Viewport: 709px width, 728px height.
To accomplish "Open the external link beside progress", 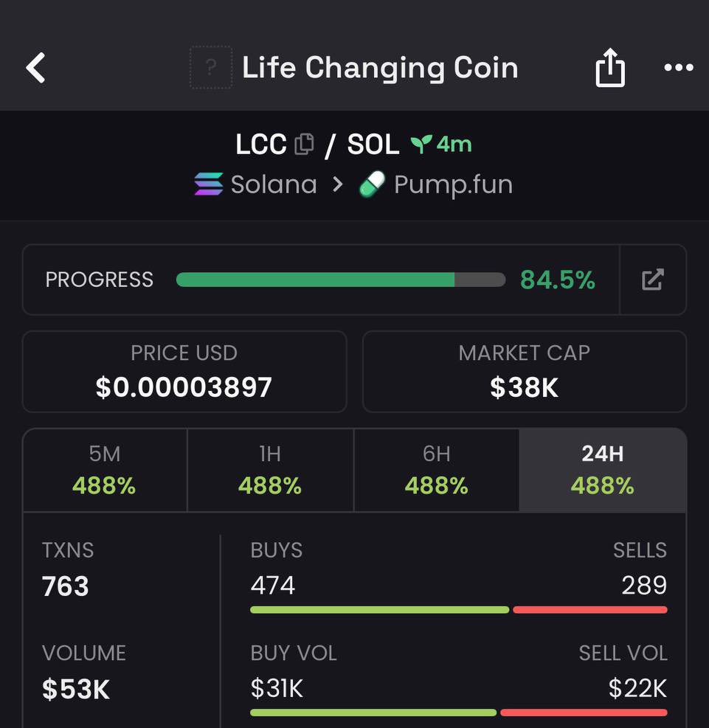I will (x=652, y=280).
